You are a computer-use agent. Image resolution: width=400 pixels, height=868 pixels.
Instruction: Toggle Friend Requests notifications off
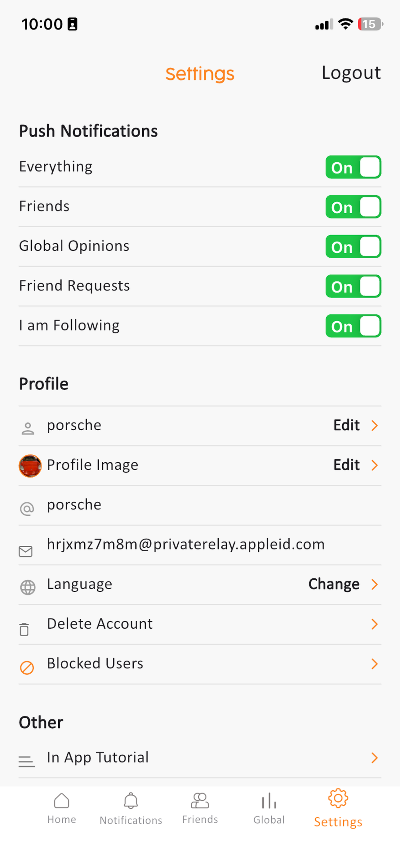pyautogui.click(x=353, y=287)
